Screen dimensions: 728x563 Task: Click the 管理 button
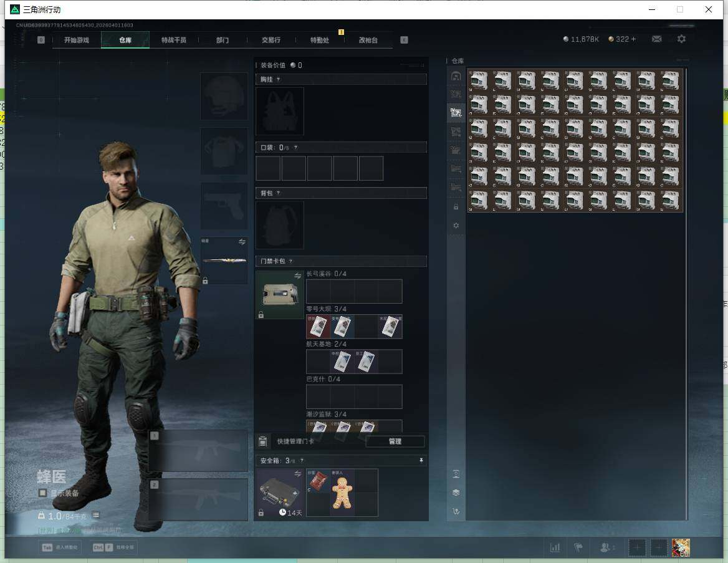coord(395,441)
